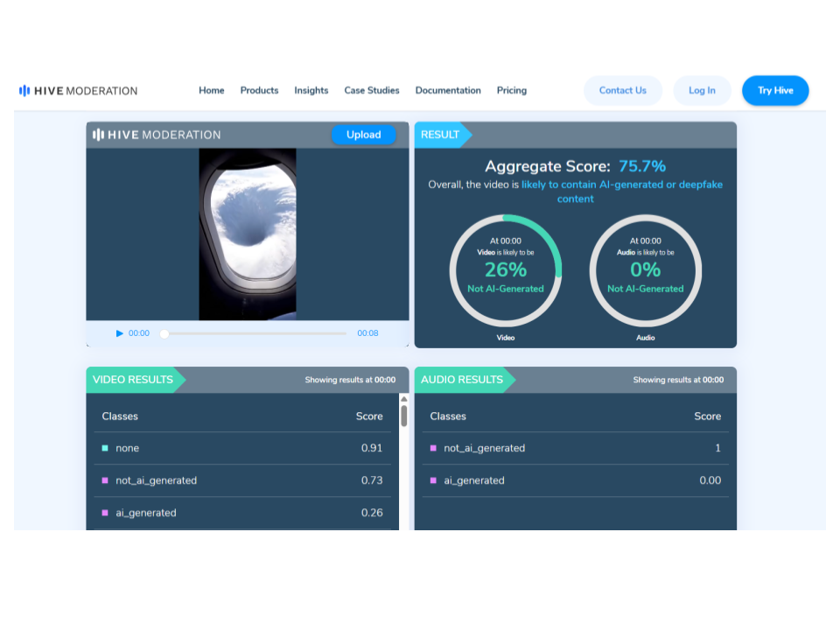Screen dimensions: 840x630
Task: Open the Products navigation menu
Action: (259, 90)
